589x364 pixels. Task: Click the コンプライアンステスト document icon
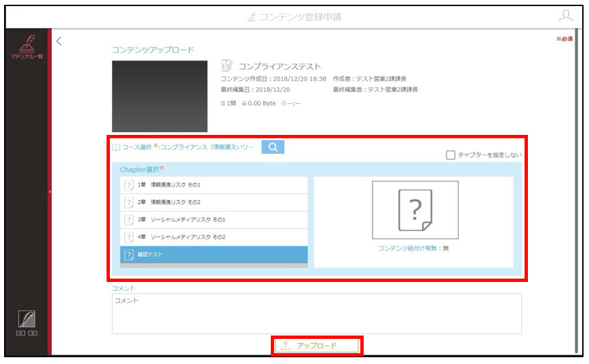point(227,66)
